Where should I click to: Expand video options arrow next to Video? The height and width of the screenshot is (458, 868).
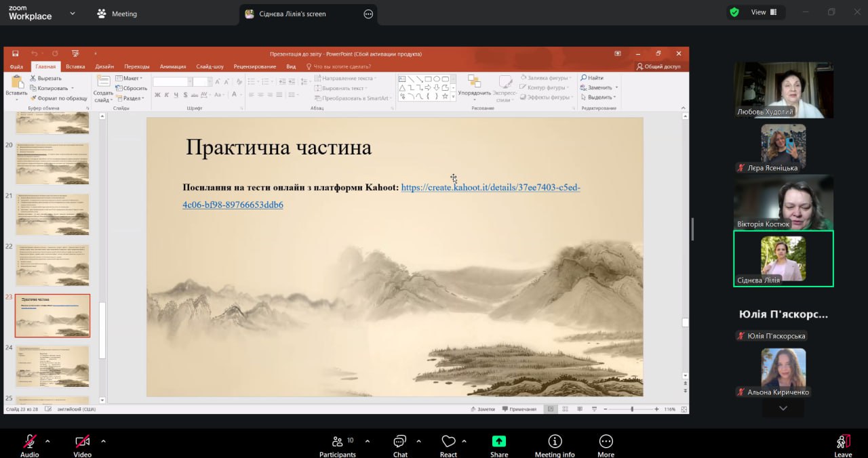tap(103, 441)
